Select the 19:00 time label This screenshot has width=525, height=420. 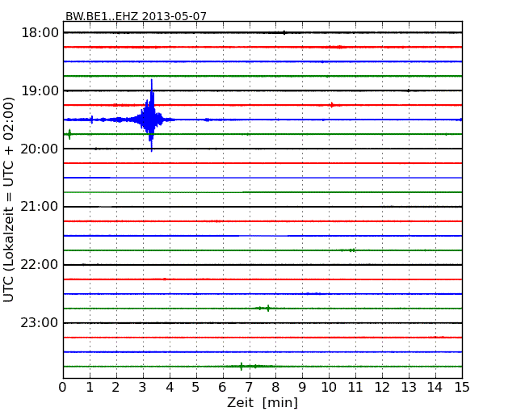[40, 90]
